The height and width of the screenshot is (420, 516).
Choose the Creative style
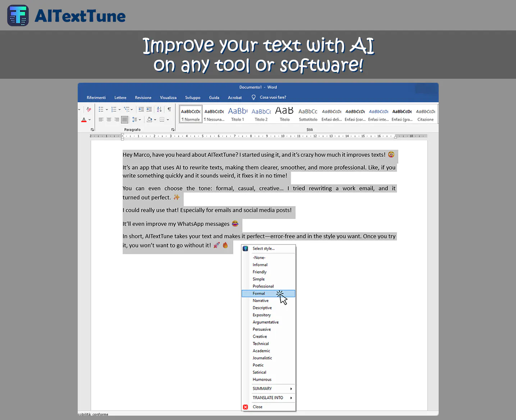point(269,337)
